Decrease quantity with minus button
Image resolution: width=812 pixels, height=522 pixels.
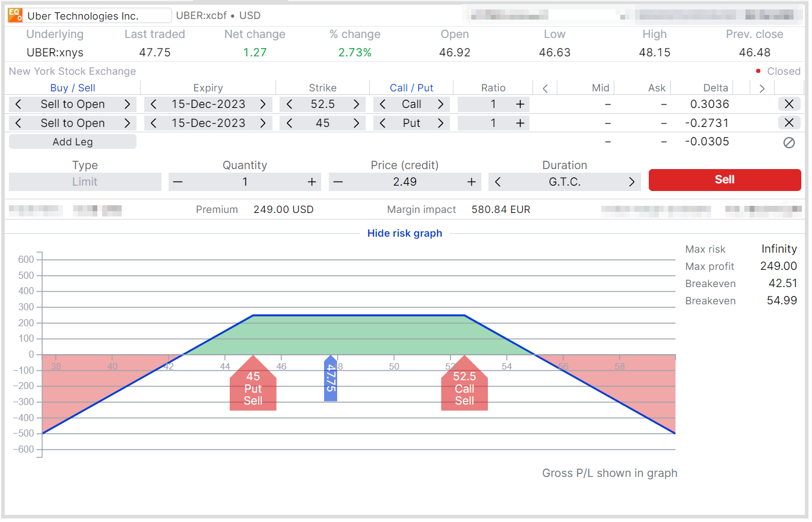pos(177,182)
